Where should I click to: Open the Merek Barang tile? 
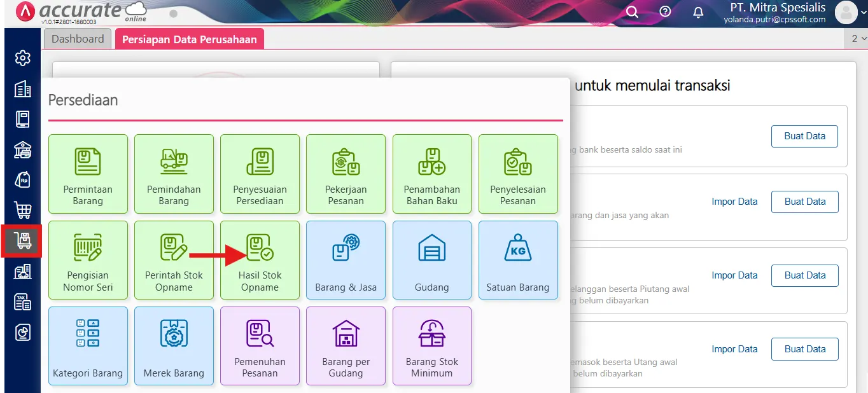click(174, 346)
